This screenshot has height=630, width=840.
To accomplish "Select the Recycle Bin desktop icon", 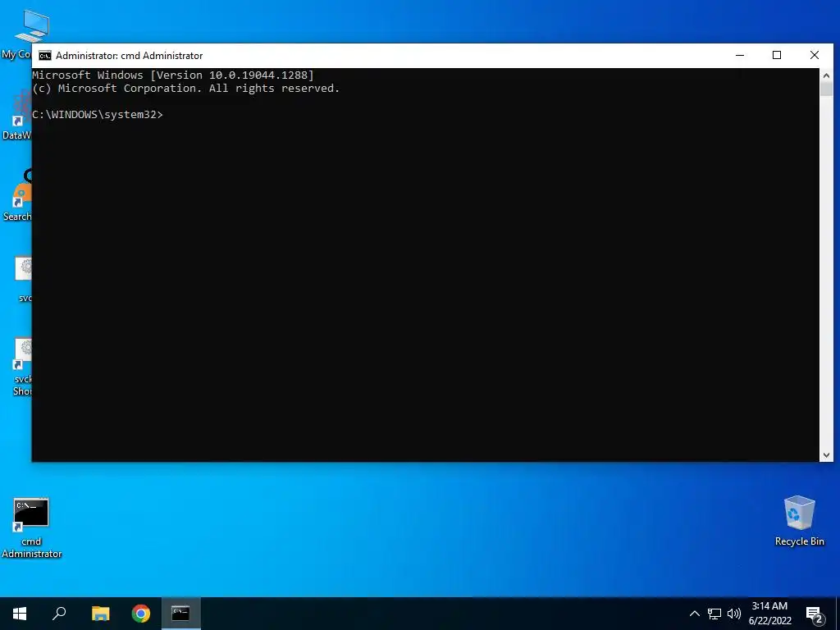I will 799,521.
